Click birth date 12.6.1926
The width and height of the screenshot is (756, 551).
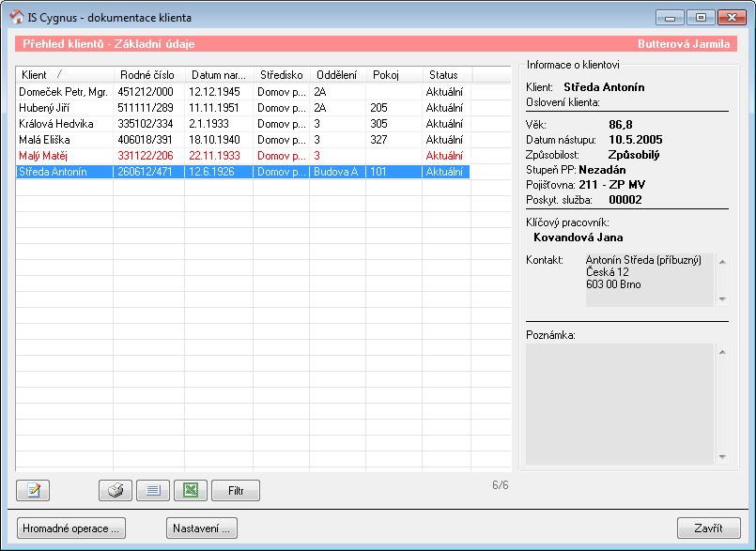(211, 172)
